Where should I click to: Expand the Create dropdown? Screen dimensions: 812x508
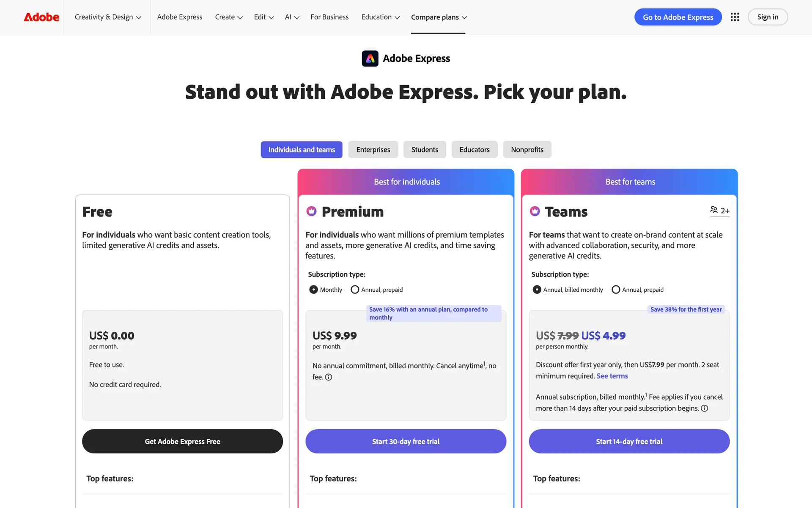pyautogui.click(x=228, y=17)
